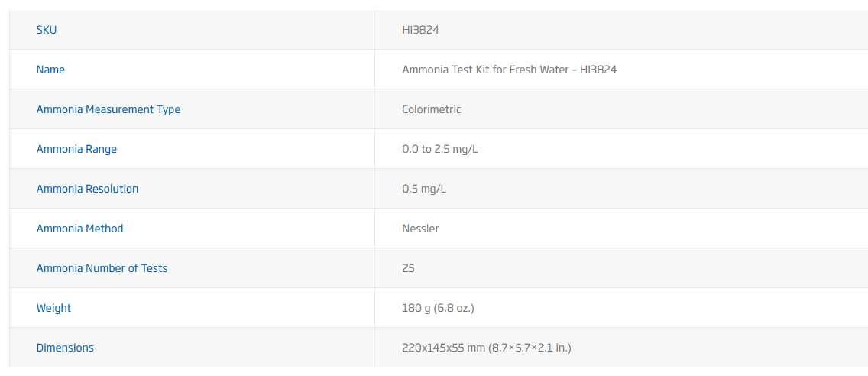Click the number of tests value 25
Screen dimensions: 868x376
(408, 268)
